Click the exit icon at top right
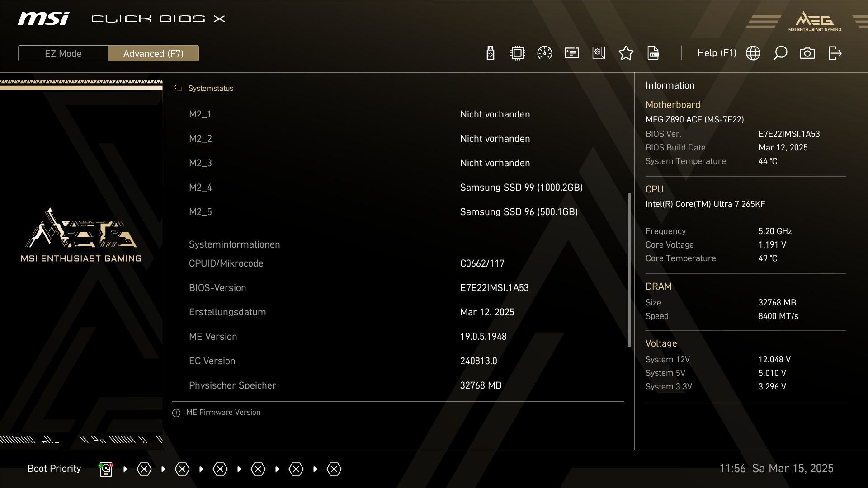 point(835,53)
